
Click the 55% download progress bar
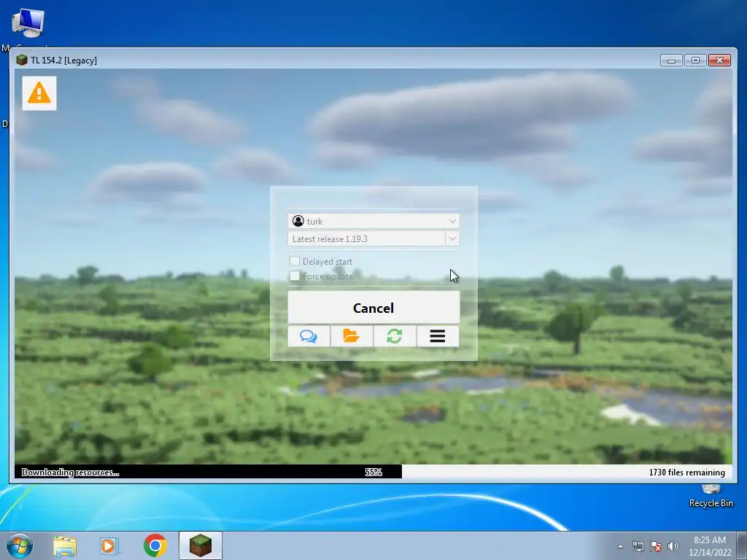(x=373, y=472)
